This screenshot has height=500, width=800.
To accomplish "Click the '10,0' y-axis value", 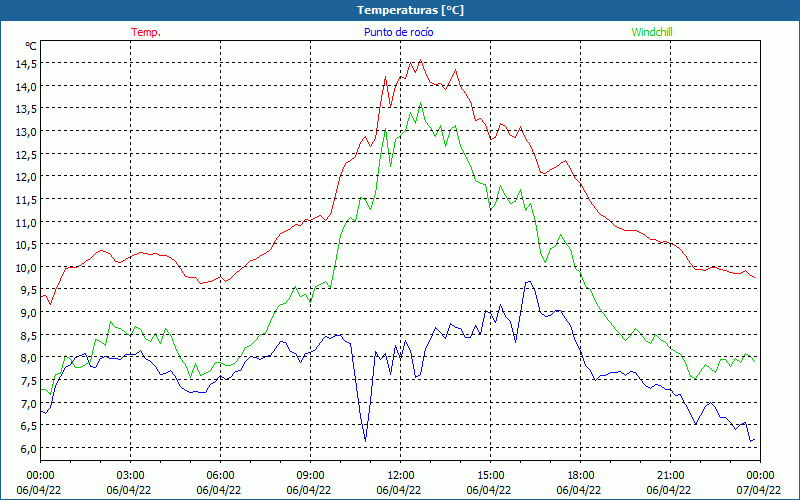I will pyautogui.click(x=27, y=267).
